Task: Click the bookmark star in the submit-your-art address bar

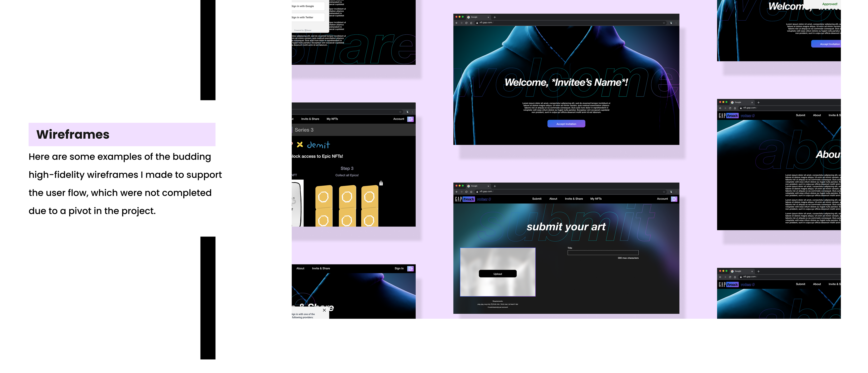Action: coord(664,192)
